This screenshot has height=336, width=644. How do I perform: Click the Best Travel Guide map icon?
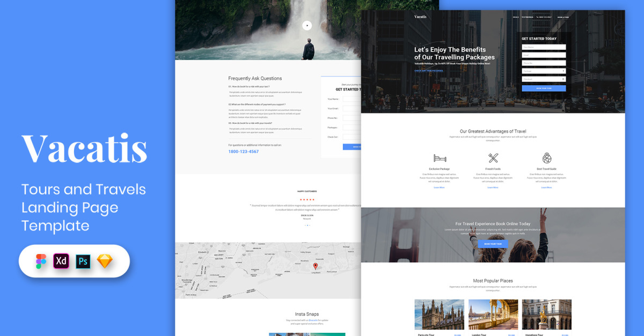(x=546, y=158)
